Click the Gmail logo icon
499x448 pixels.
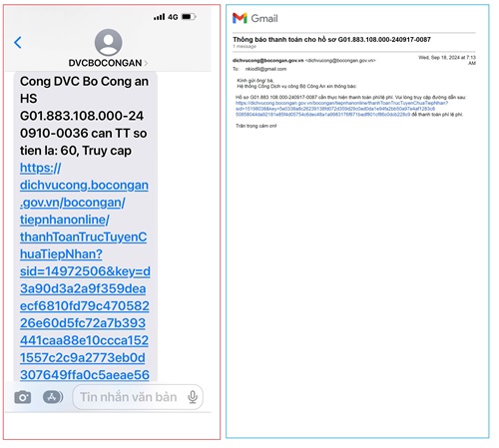pyautogui.click(x=240, y=18)
